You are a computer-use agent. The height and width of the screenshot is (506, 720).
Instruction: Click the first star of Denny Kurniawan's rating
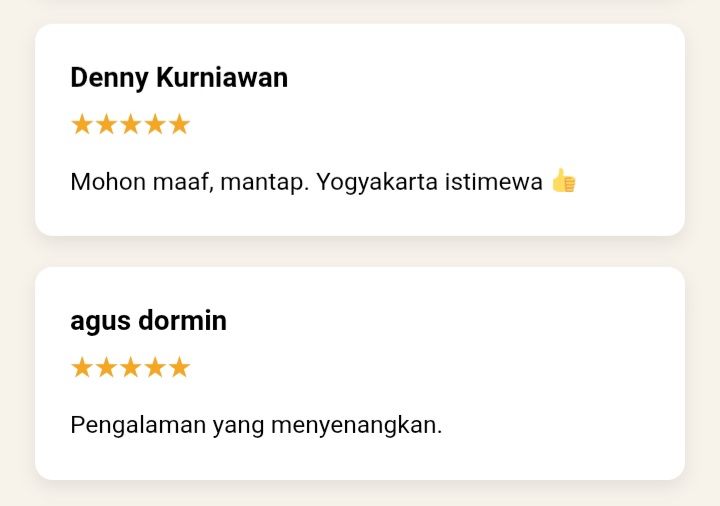point(82,125)
